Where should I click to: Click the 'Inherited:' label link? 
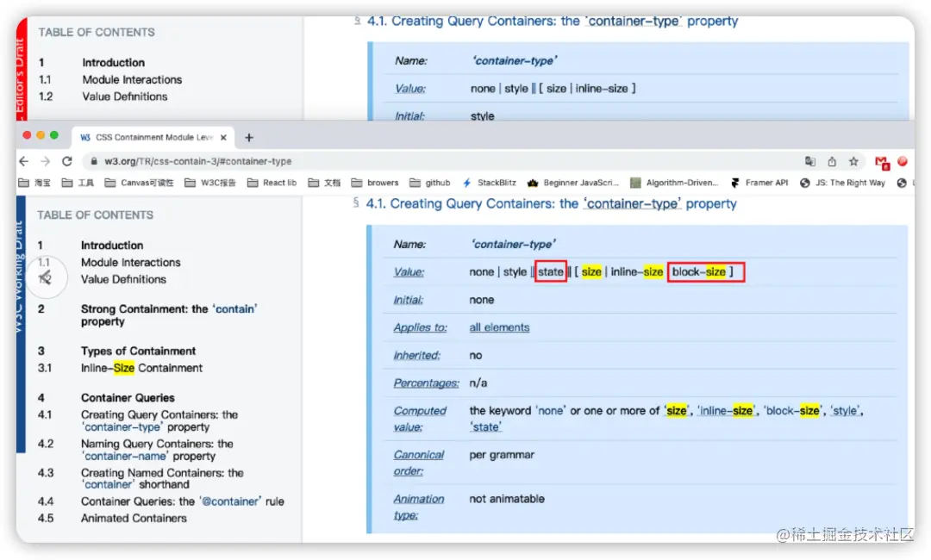417,355
